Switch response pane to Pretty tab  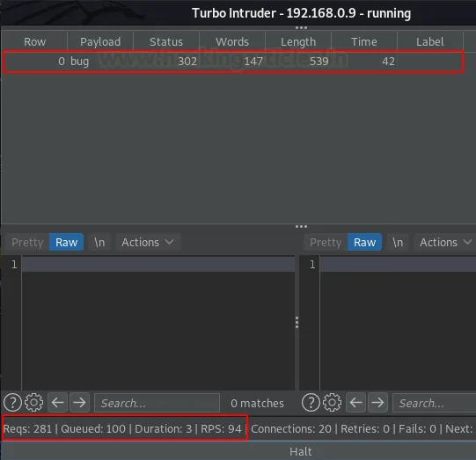[x=326, y=242]
